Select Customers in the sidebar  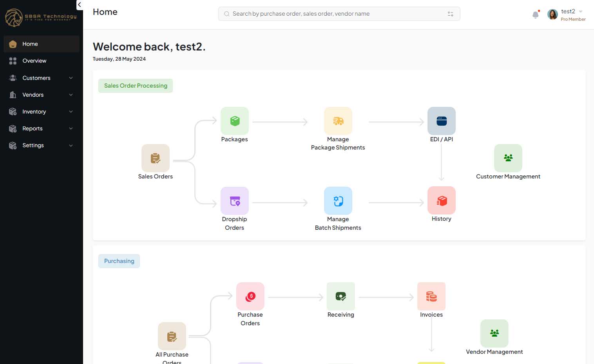tap(42, 78)
